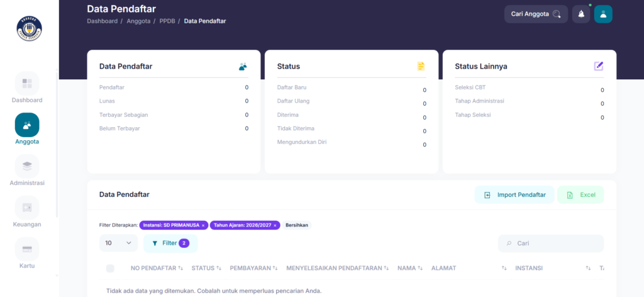Sort by NO PENDAFTAR column
The width and height of the screenshot is (644, 297).
pyautogui.click(x=157, y=268)
